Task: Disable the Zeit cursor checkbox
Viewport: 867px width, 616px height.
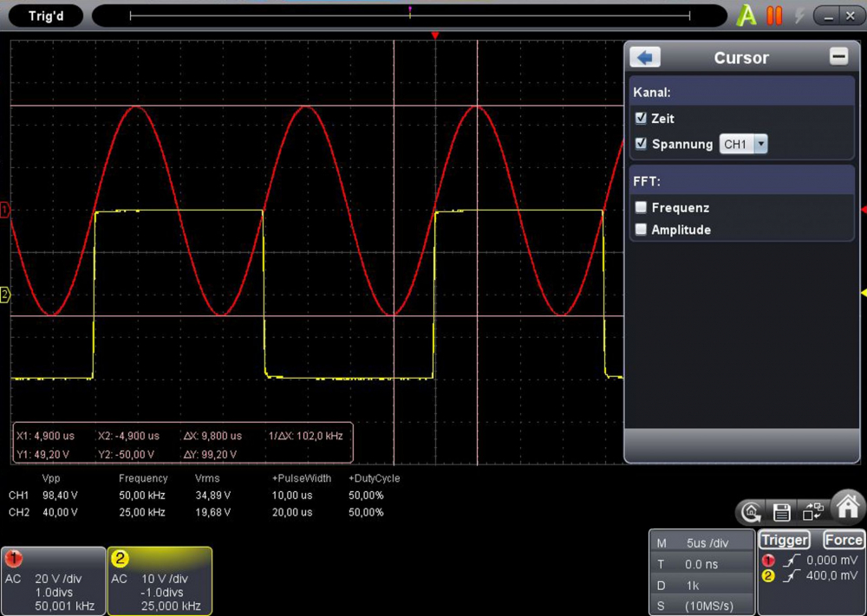Action: click(640, 118)
